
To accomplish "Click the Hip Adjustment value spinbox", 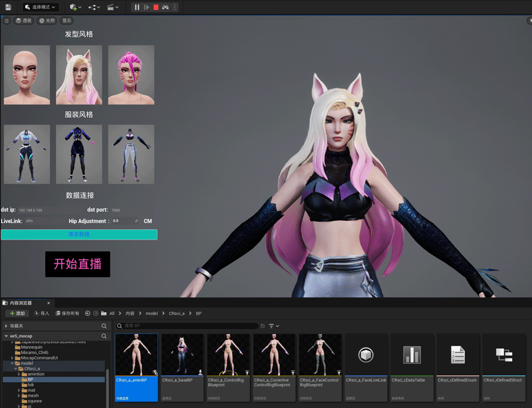I will tap(126, 221).
